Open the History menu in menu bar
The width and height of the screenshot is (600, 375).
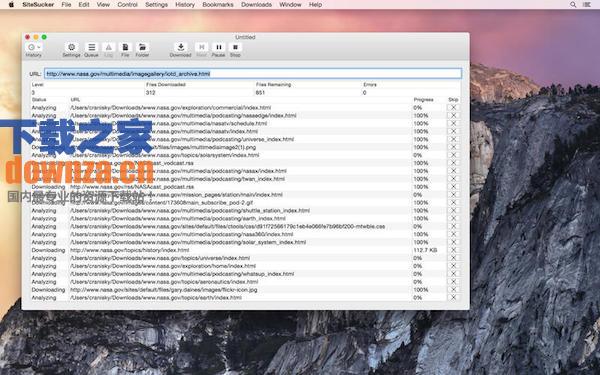tap(185, 5)
